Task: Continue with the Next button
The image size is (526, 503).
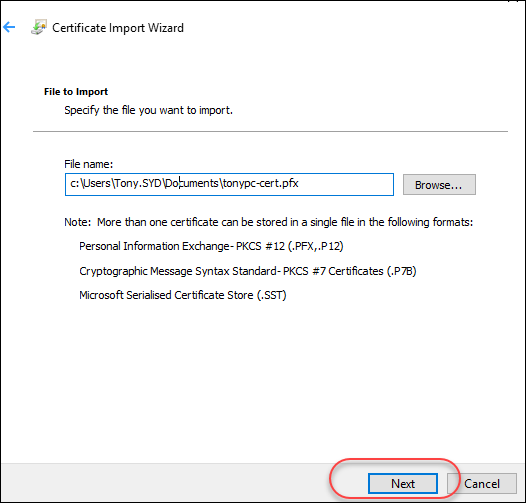Action: (403, 484)
